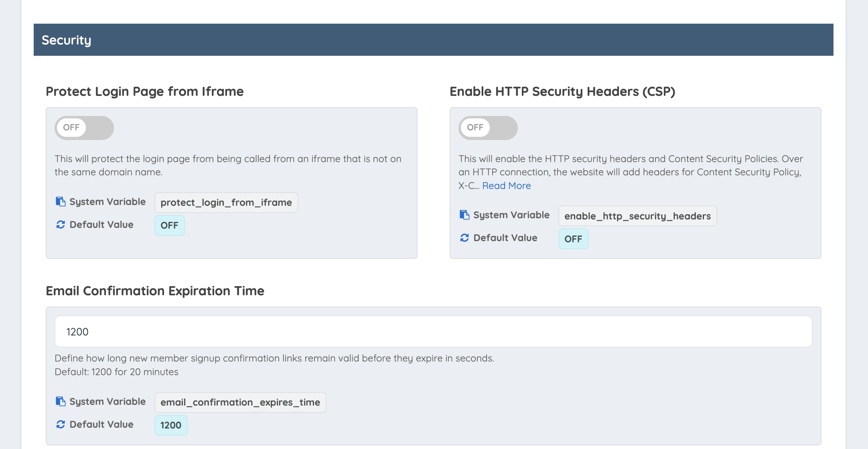This screenshot has width=868, height=449.
Task: Click Default Value label in Email Expiration card
Action: tap(101, 425)
